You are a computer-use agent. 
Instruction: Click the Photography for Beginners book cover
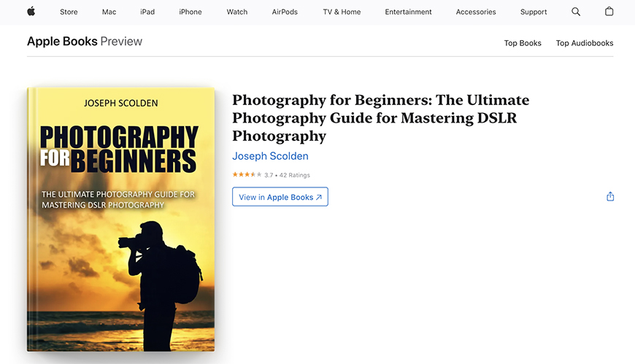coord(120,219)
